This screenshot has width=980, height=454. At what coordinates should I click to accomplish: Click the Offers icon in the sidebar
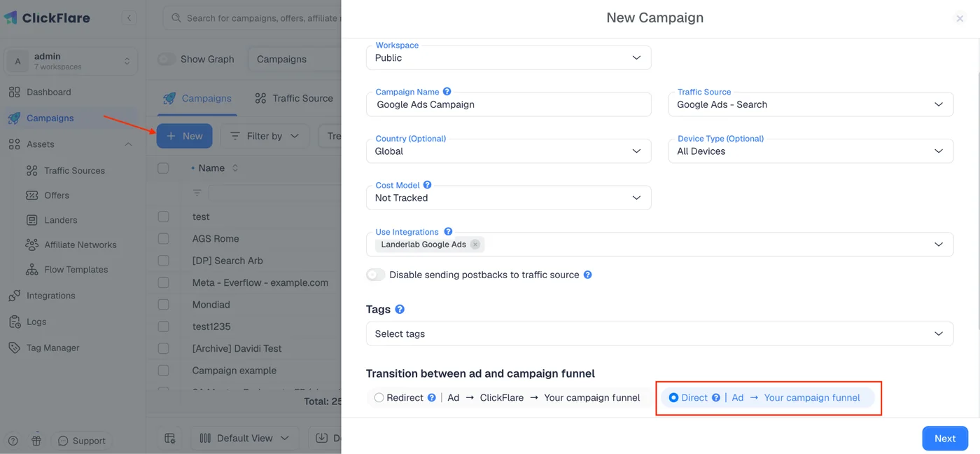pyautogui.click(x=31, y=195)
